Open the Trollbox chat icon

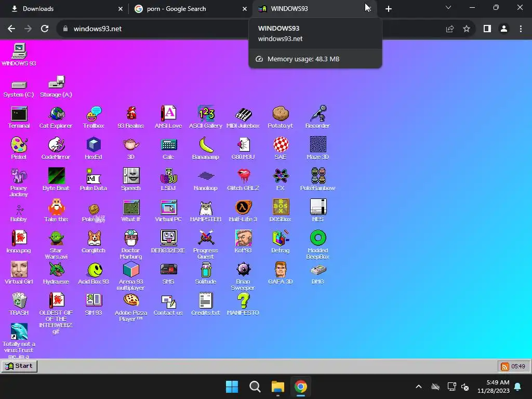[x=94, y=117]
